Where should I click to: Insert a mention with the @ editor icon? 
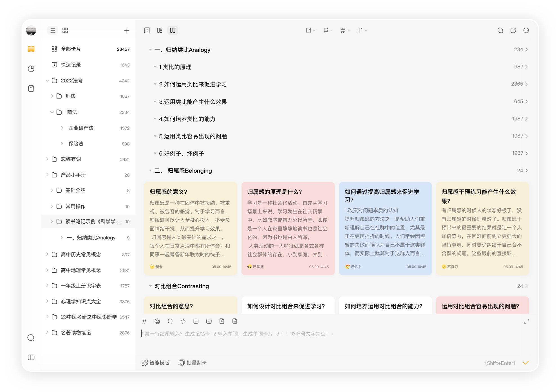(157, 321)
